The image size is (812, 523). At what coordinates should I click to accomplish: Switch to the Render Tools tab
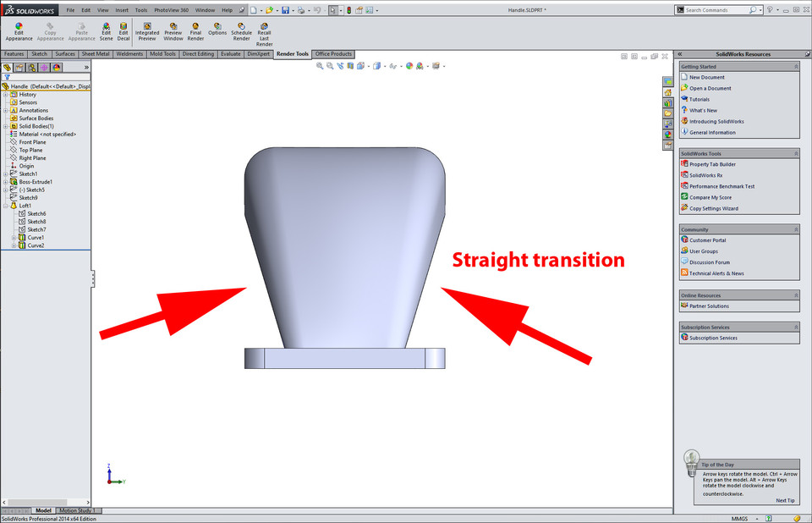pyautogui.click(x=292, y=53)
